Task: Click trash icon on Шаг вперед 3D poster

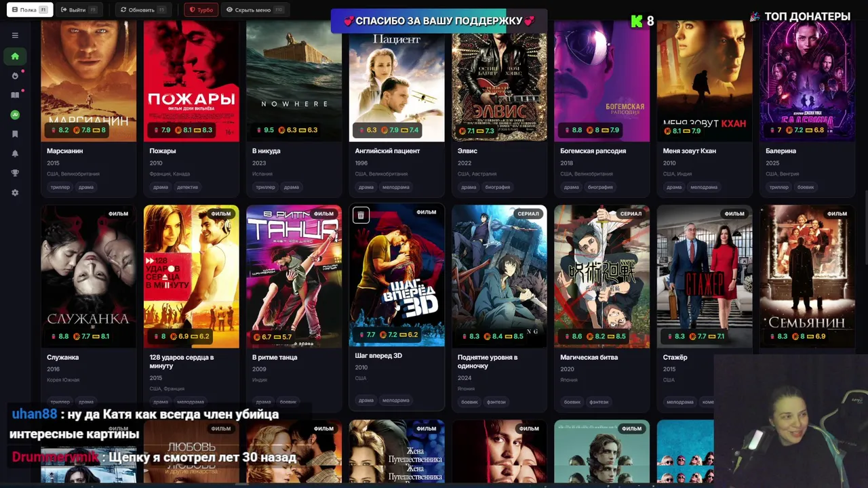Action: point(361,215)
